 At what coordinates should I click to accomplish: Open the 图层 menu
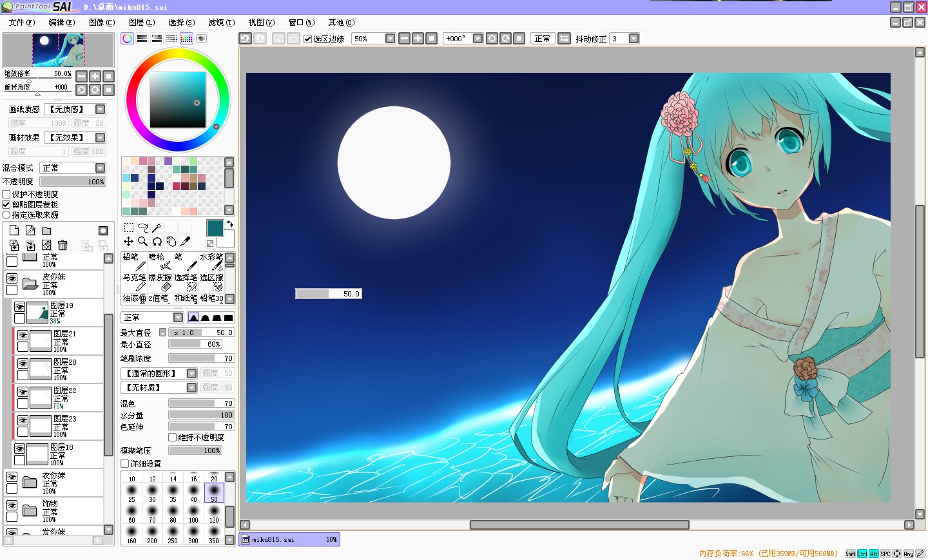coord(142,23)
